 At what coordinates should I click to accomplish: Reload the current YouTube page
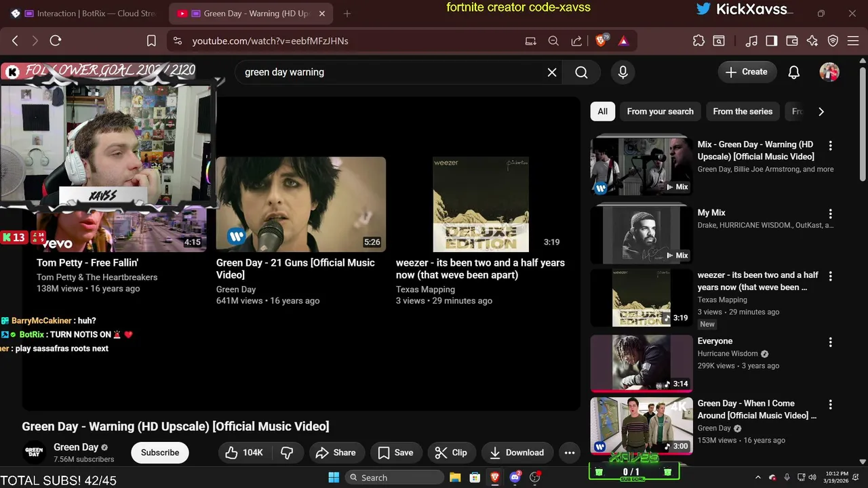coord(56,41)
